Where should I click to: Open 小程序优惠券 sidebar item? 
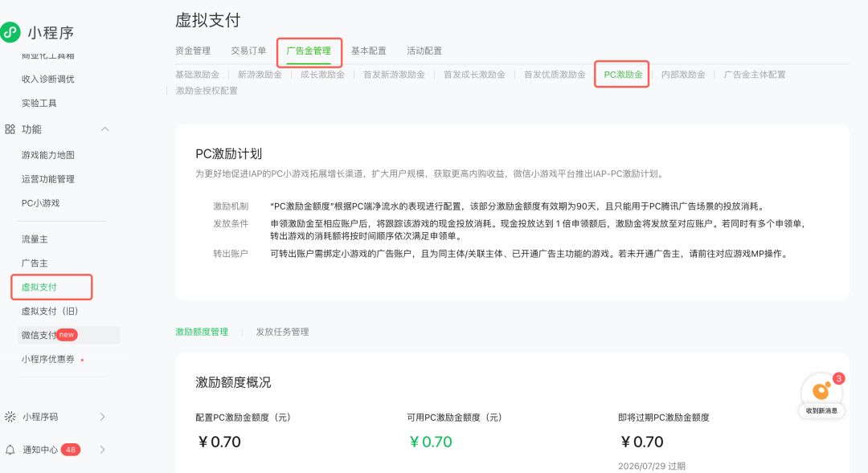click(x=47, y=359)
